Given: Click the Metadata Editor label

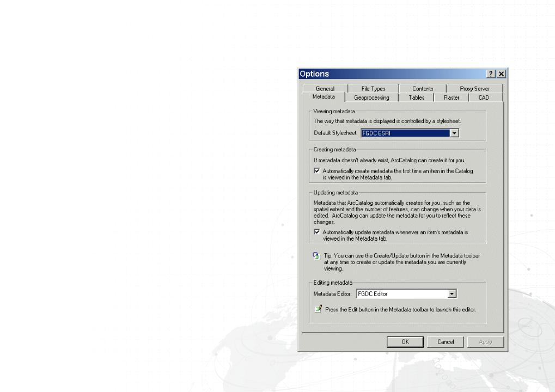Looking at the screenshot, I should (x=332, y=293).
